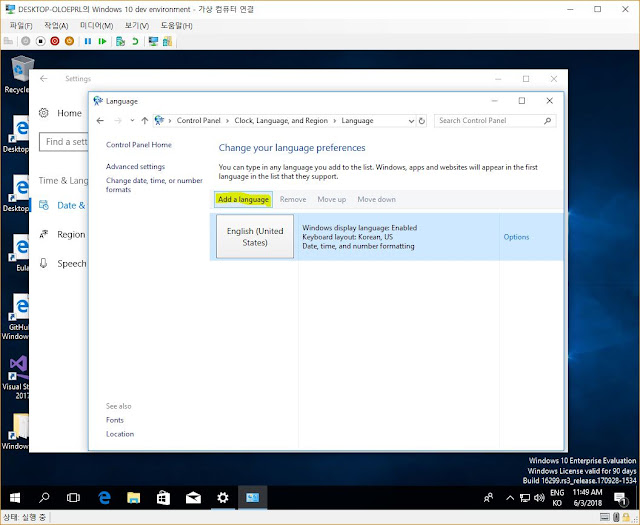This screenshot has width=640, height=525.
Task: Open the Fonts link under See also
Action: coord(115,420)
